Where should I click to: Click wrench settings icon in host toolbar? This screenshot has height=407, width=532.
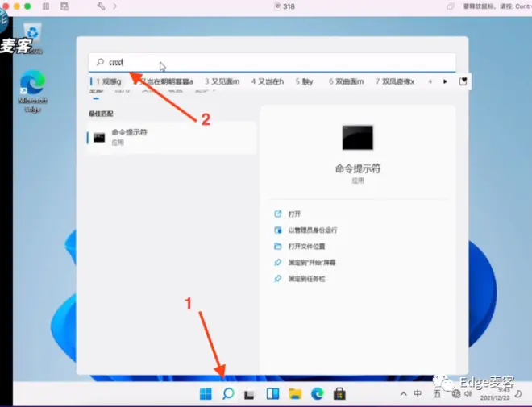[x=101, y=6]
